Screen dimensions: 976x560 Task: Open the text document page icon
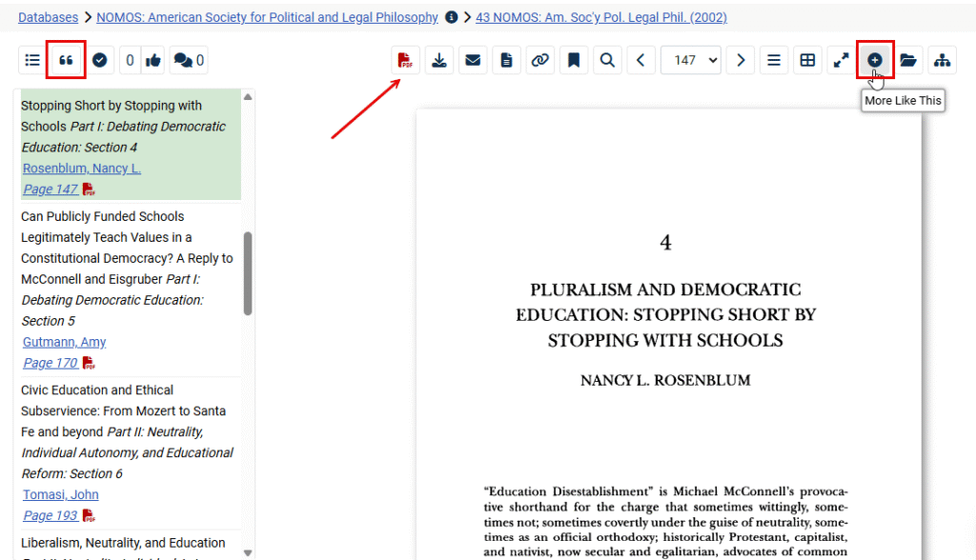[507, 60]
